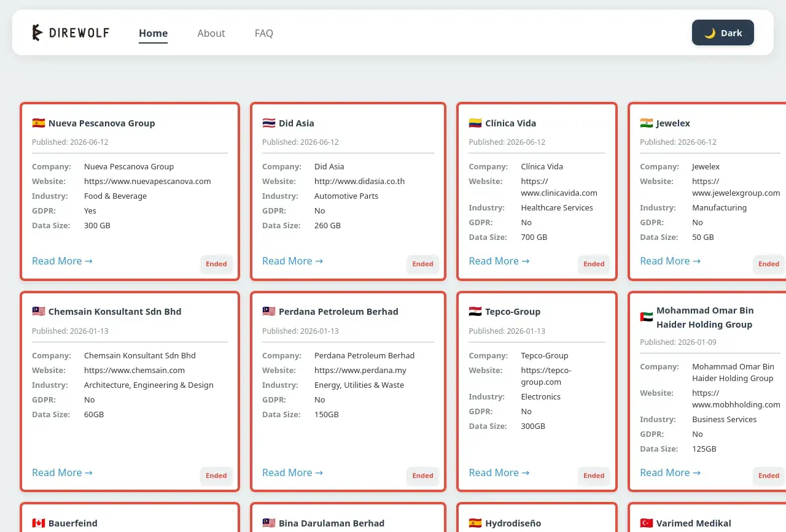Click Chemsain Konsultant Sdn Bhd card title
The height and width of the screenshot is (532, 786).
pos(115,311)
